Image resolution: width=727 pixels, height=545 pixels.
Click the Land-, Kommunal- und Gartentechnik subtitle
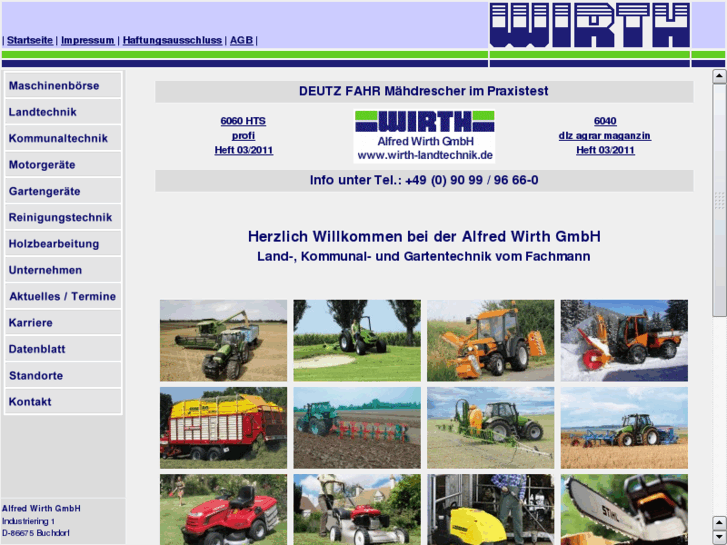[x=424, y=256]
